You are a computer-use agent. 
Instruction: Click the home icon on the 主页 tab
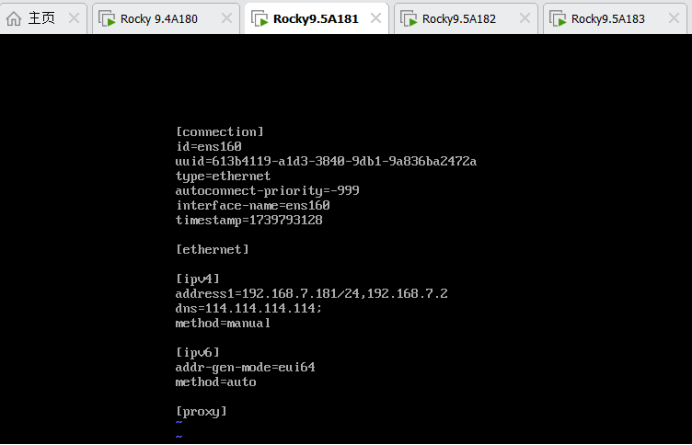pos(14,18)
